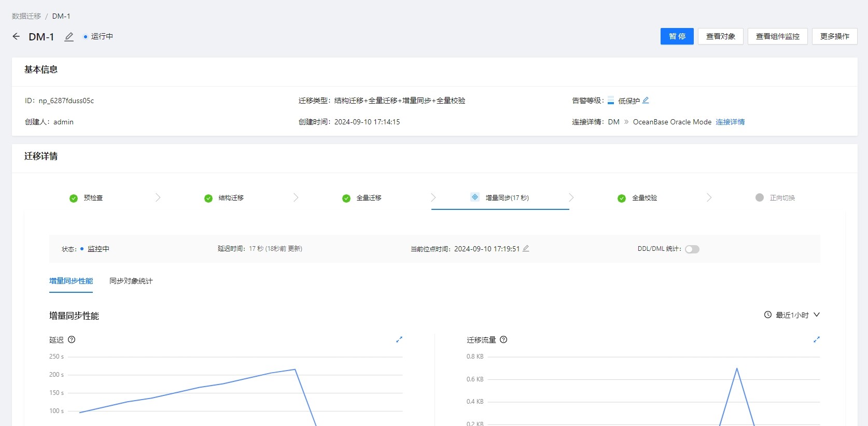The height and width of the screenshot is (426, 868).
Task: Expand the 迁移流量 chart to fullscreen
Action: point(817,339)
